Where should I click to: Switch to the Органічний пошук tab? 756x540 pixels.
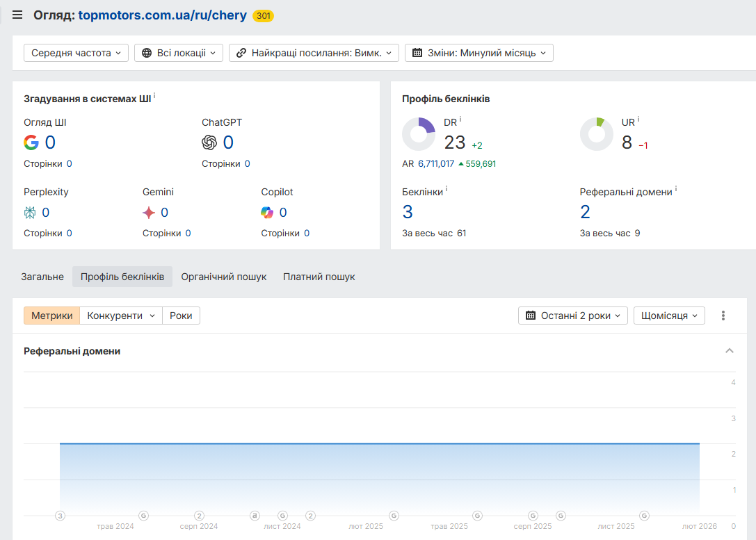click(x=224, y=277)
